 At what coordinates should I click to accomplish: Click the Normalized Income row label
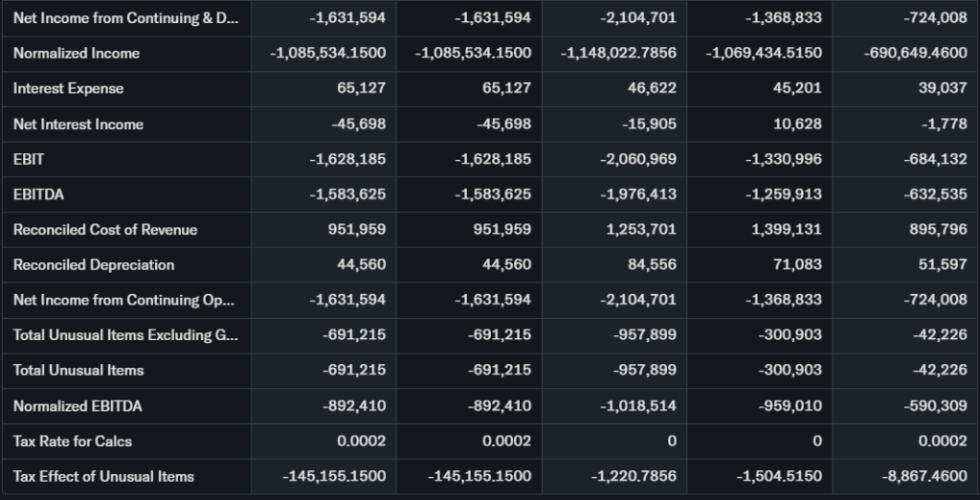[77, 54]
